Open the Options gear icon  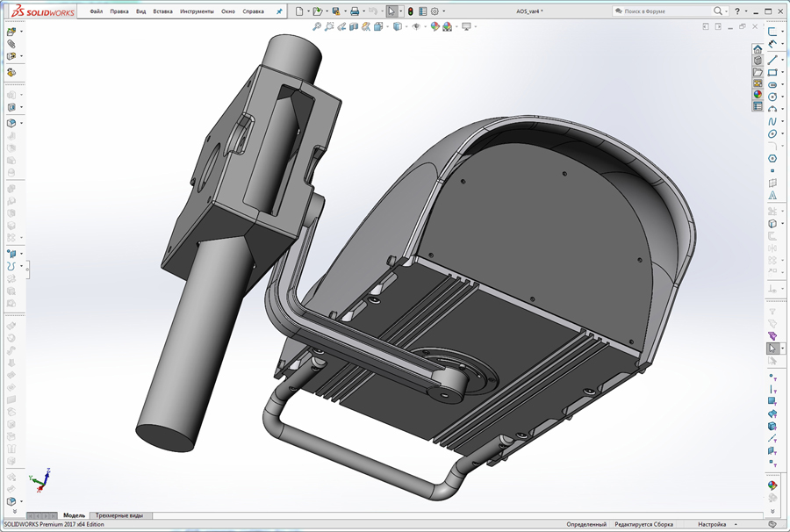[435, 10]
